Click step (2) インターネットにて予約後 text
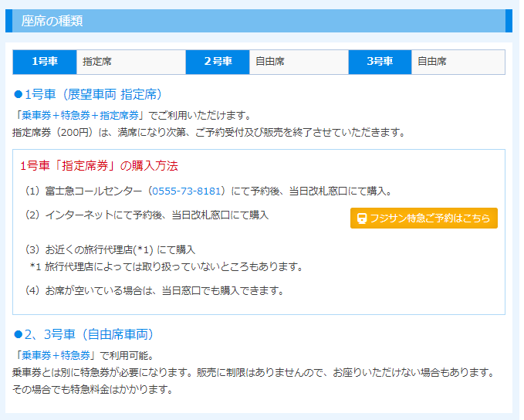524x420 pixels. point(147,215)
